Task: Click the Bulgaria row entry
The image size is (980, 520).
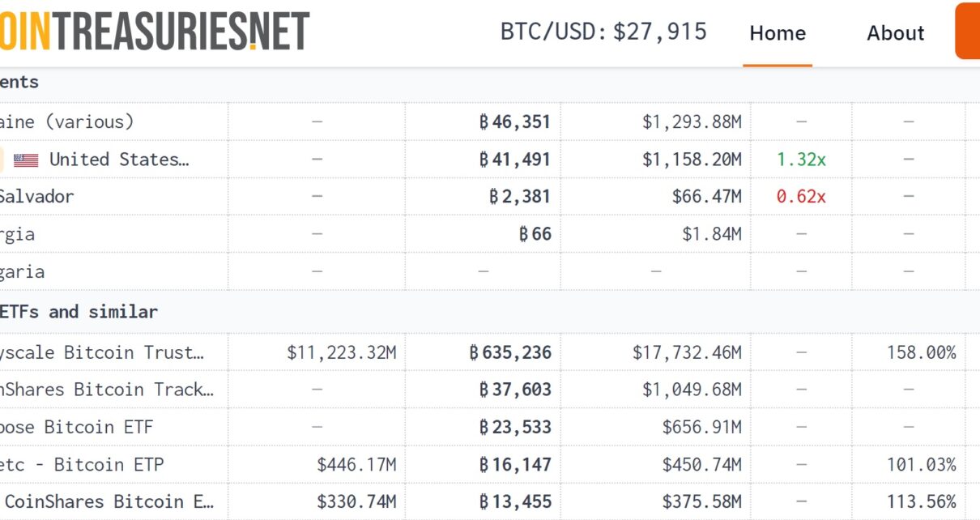Action: (22, 271)
